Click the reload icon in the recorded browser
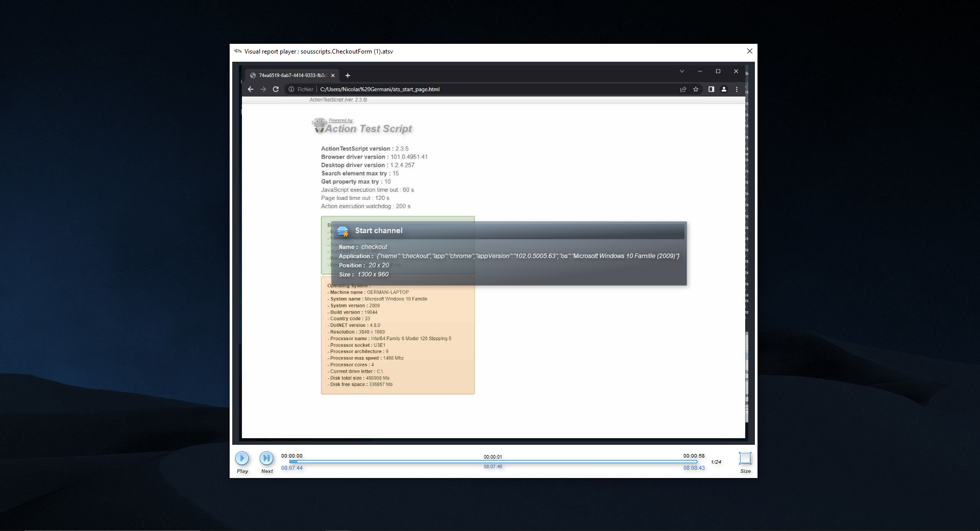 point(276,89)
